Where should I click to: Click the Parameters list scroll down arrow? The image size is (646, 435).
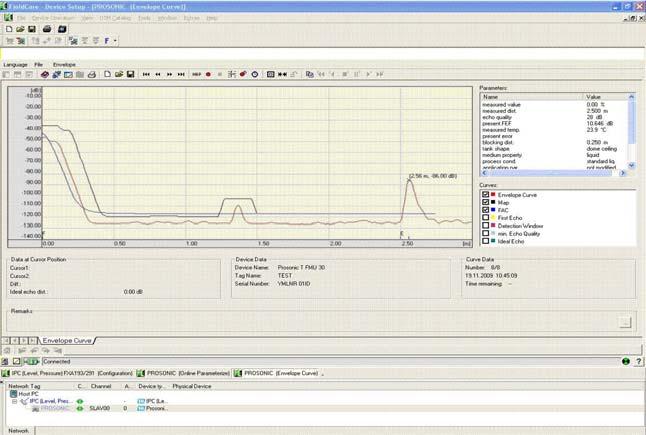coord(631,165)
